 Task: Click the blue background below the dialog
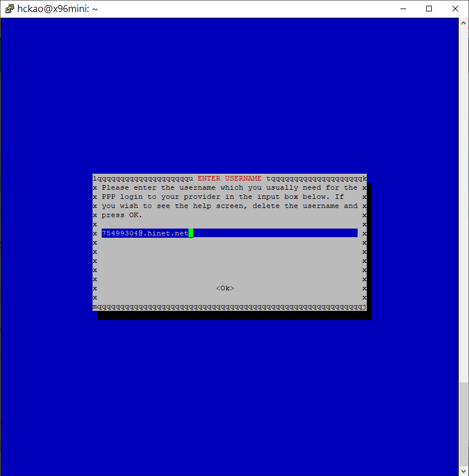(x=229, y=394)
